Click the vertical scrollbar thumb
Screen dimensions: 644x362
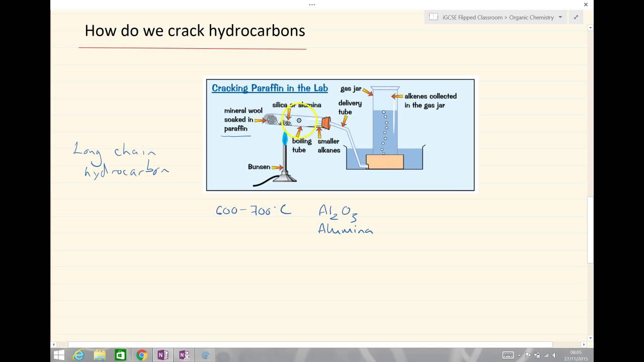[591, 230]
